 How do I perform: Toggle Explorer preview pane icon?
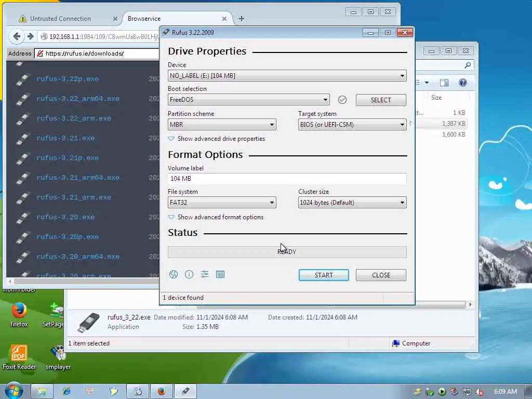click(x=444, y=83)
